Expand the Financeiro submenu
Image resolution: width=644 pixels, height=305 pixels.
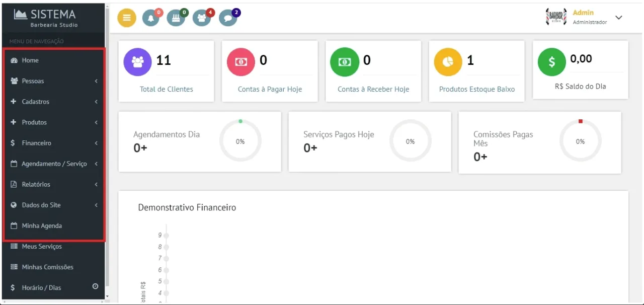[x=54, y=143]
